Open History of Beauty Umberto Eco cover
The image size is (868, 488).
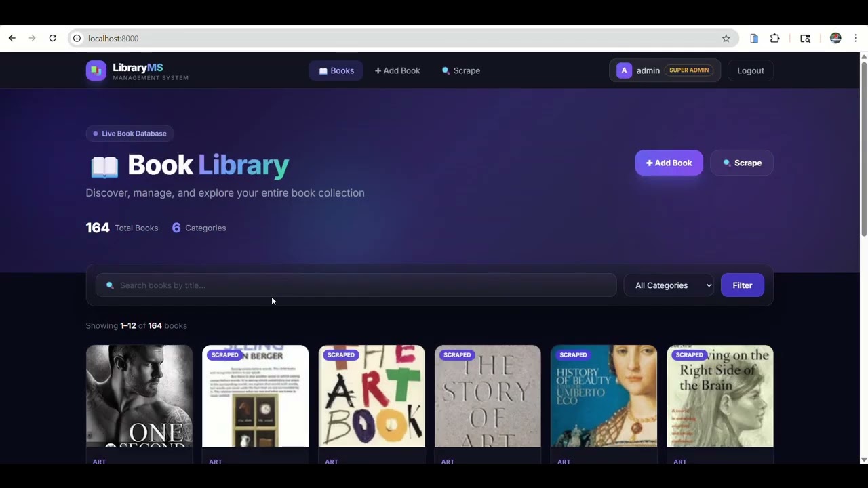click(x=604, y=396)
